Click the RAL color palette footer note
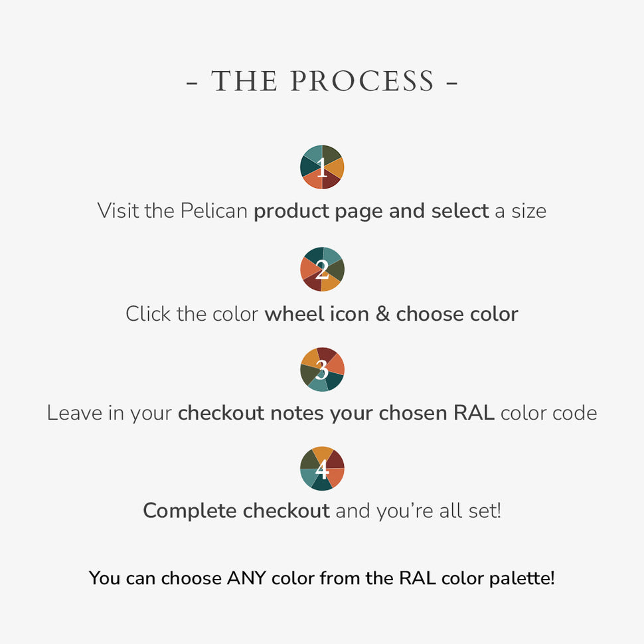 point(322,578)
